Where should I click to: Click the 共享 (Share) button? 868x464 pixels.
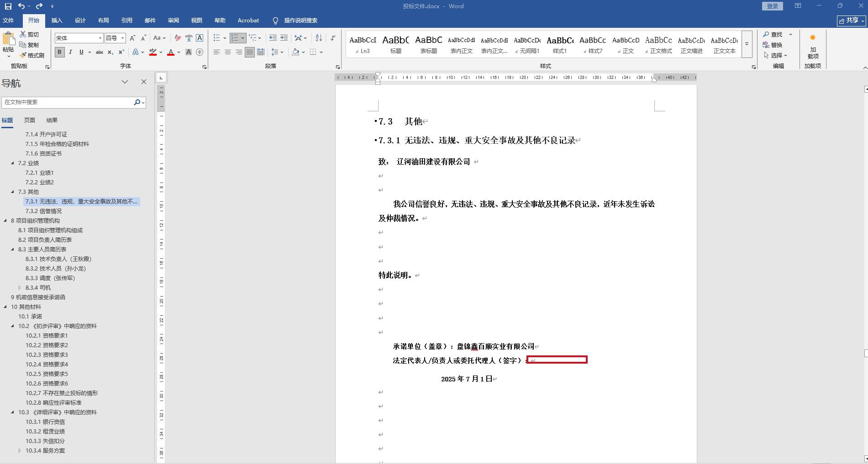tap(851, 21)
